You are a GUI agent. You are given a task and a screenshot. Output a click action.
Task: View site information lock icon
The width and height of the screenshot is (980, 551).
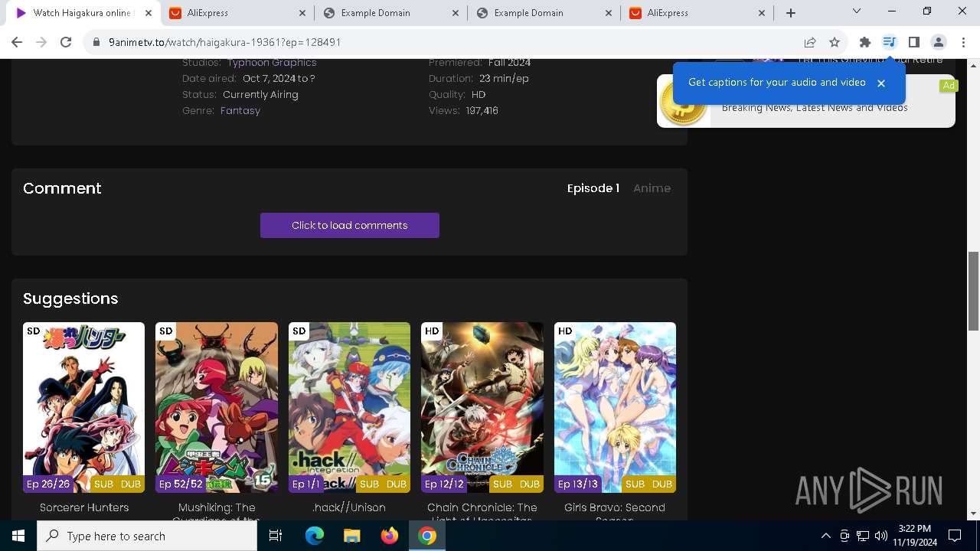96,42
